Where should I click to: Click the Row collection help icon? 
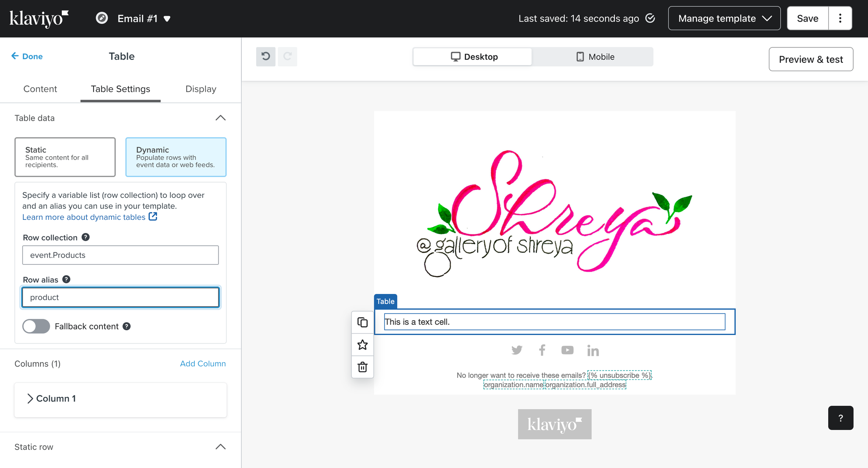(x=86, y=237)
